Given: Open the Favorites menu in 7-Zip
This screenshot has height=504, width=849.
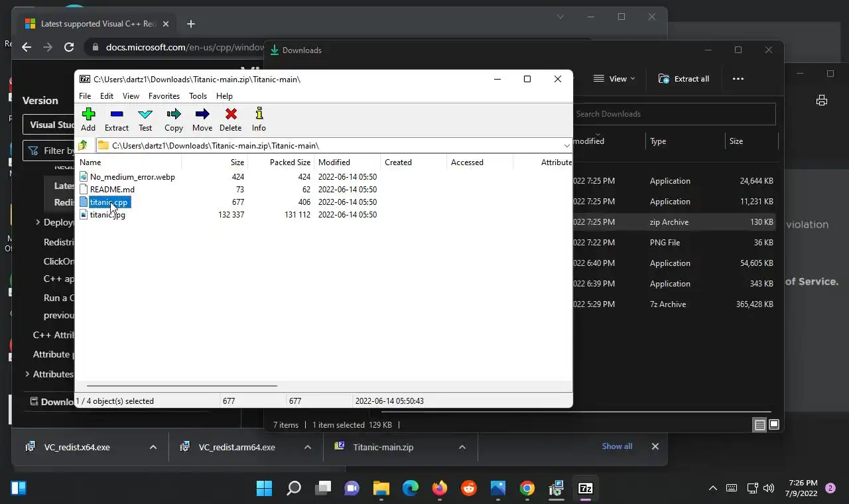Looking at the screenshot, I should tap(164, 96).
